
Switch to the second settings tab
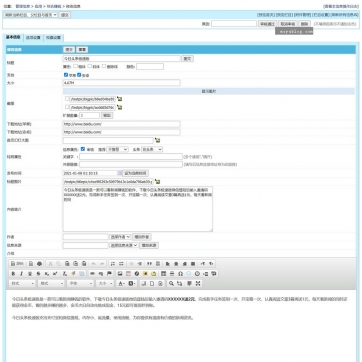[33, 38]
